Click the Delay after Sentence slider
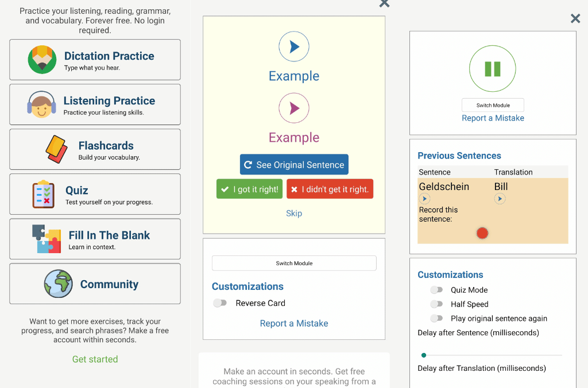This screenshot has width=588, height=388. tap(493, 355)
